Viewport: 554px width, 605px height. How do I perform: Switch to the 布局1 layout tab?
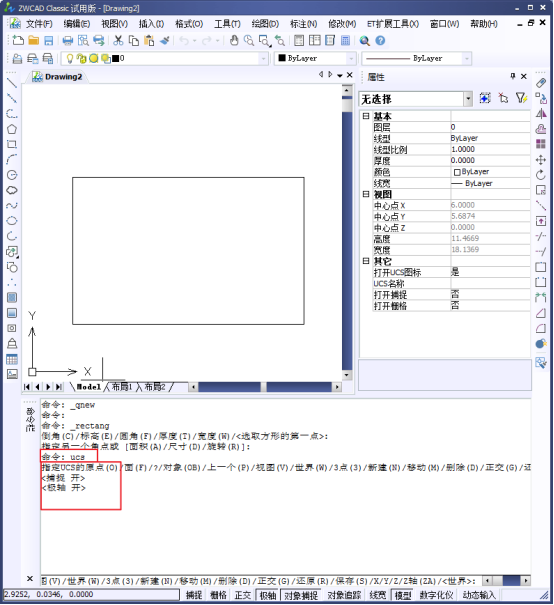tap(122, 387)
